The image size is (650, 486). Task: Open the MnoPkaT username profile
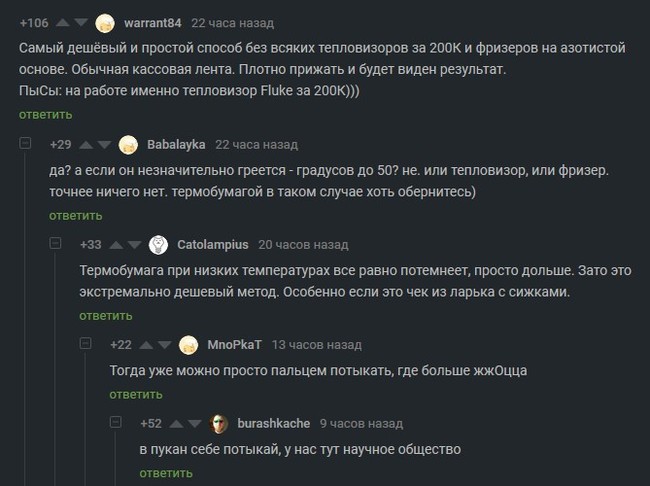(235, 345)
